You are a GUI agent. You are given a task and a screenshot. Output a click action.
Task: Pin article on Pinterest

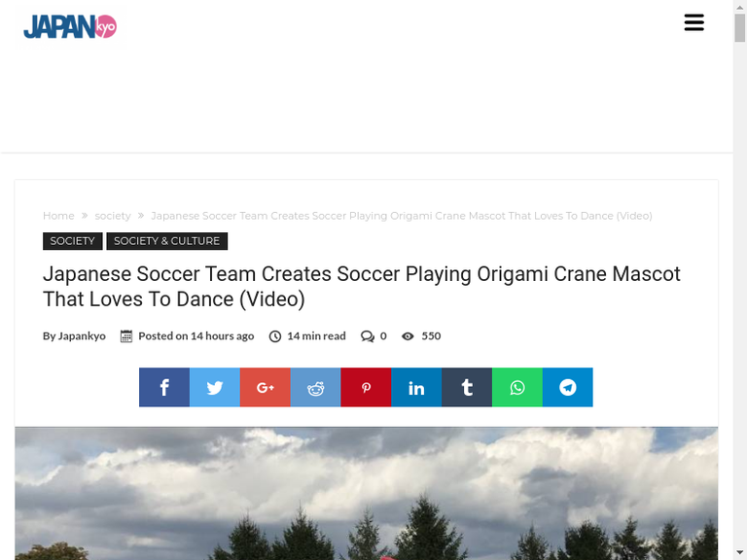point(366,387)
